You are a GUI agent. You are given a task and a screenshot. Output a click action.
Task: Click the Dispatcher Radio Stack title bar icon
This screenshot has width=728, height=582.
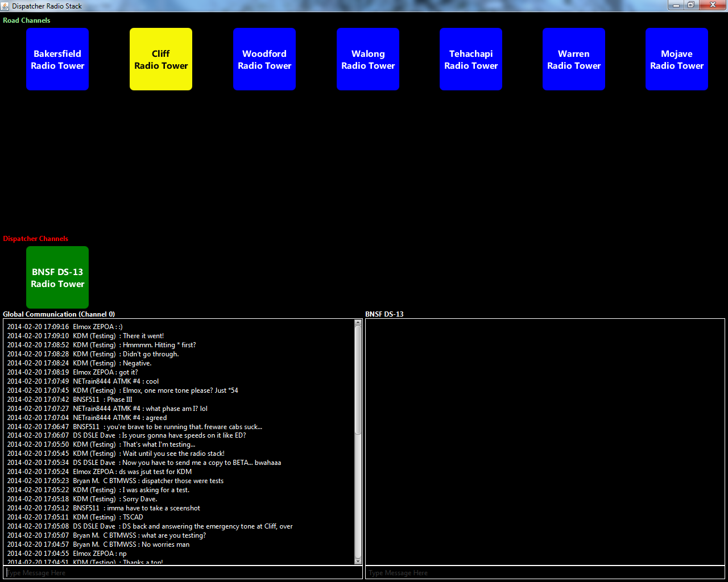pos(5,6)
